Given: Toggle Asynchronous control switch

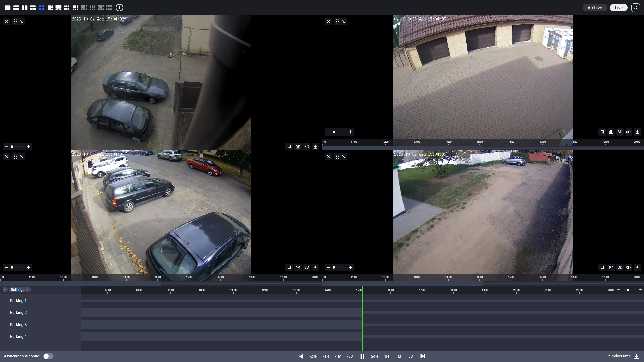Looking at the screenshot, I should click(48, 356).
